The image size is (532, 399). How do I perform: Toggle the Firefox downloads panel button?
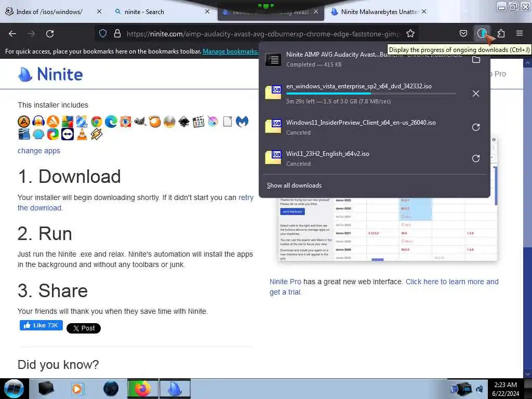click(482, 33)
